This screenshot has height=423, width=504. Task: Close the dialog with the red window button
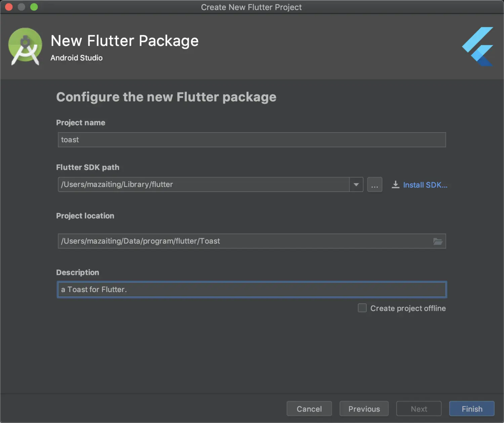coord(9,7)
